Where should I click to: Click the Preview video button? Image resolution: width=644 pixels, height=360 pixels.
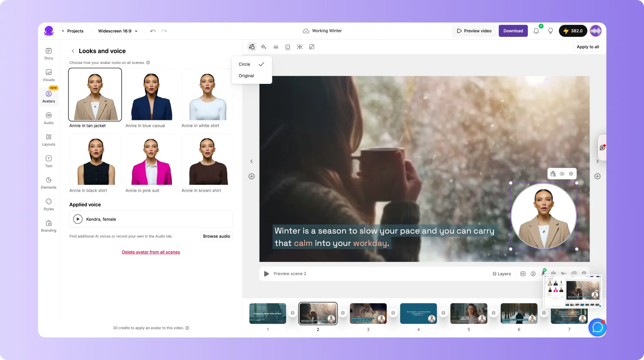tap(474, 31)
